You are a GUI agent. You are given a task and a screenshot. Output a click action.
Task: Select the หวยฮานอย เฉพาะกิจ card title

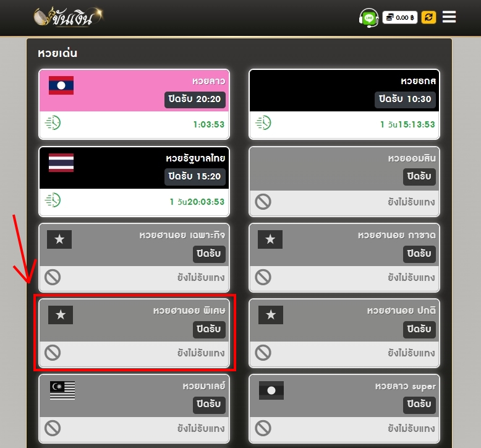182,235
